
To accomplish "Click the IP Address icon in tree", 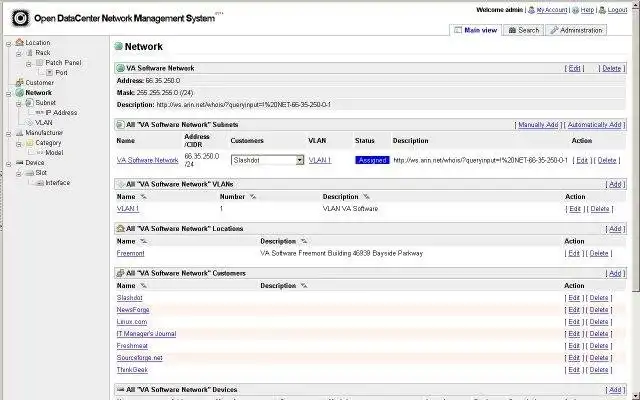I will pos(39,112).
